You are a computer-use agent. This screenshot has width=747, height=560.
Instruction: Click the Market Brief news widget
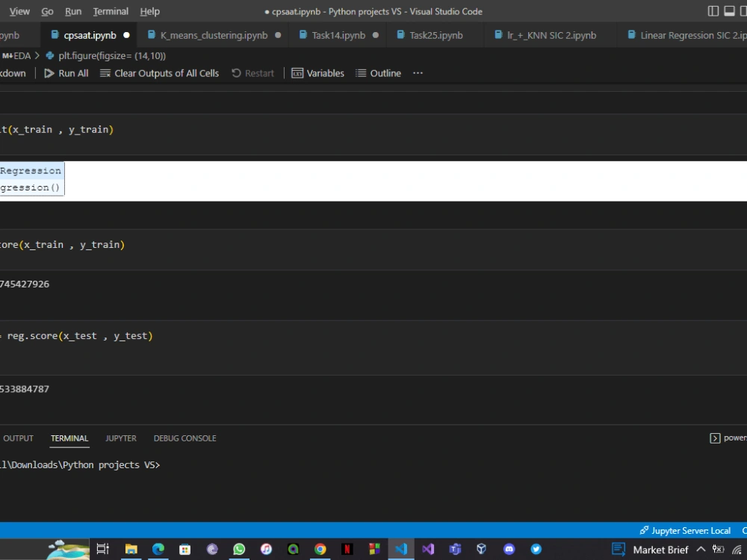pos(650,550)
